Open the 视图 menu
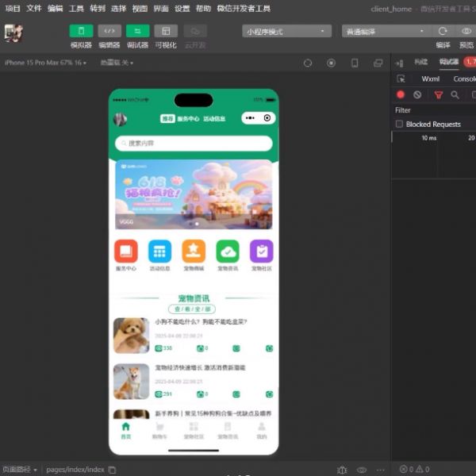Screen dimensions: 476x476 [x=140, y=9]
